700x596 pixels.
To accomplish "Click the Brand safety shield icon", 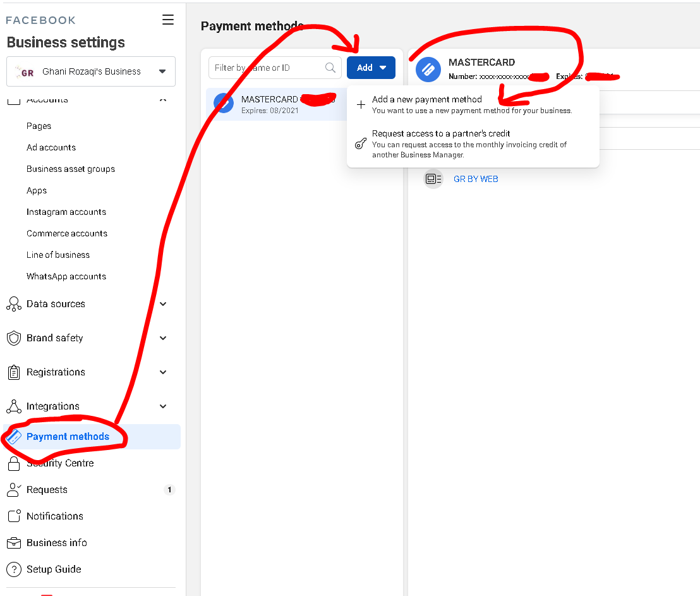I will tap(14, 338).
